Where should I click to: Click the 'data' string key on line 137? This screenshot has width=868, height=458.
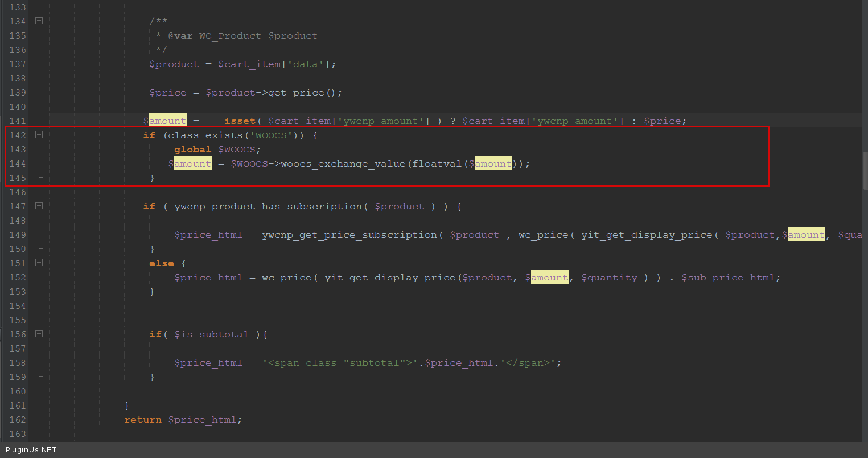306,64
